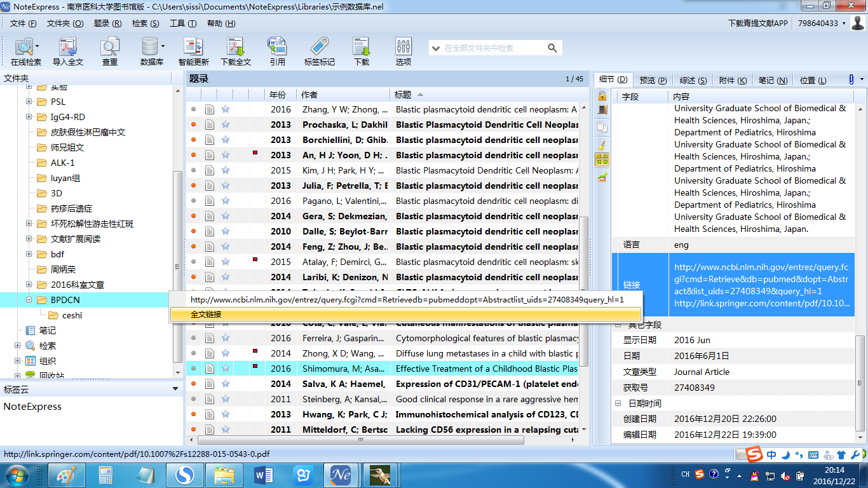
Task: Click the star flag on the Zhang, Y W row
Action: [225, 109]
